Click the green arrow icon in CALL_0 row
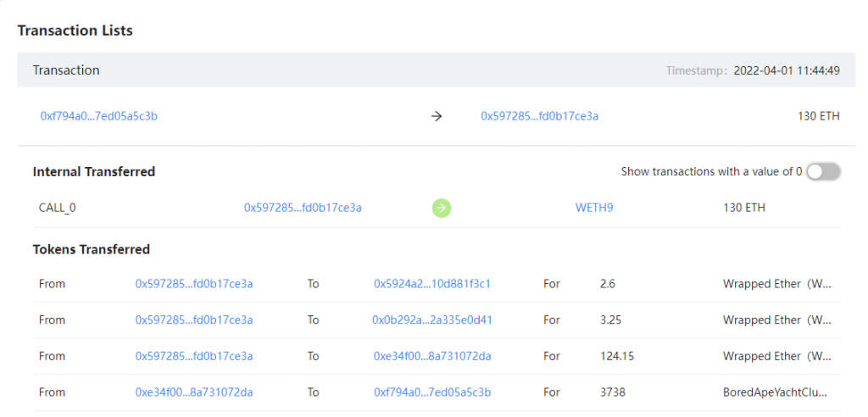Viewport: 868px width, 417px height. pyautogui.click(x=441, y=208)
